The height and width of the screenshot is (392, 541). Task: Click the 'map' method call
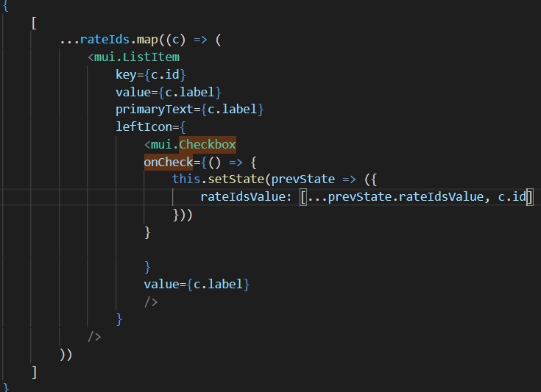point(147,40)
